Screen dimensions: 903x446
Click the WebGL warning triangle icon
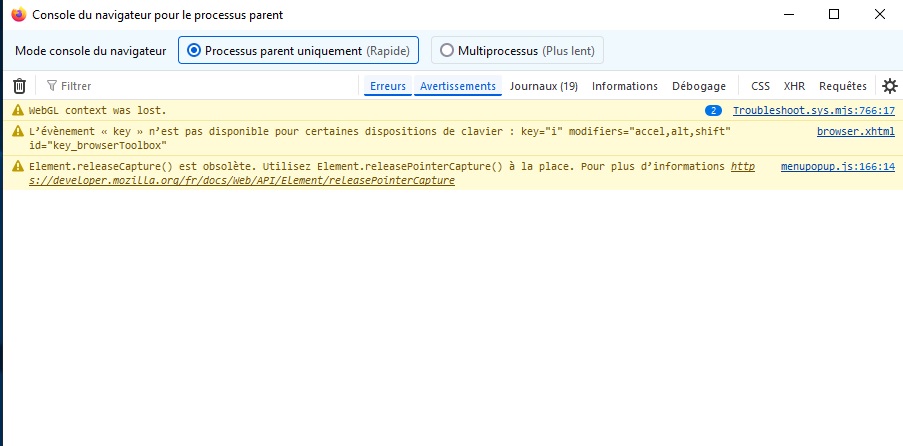coord(18,110)
